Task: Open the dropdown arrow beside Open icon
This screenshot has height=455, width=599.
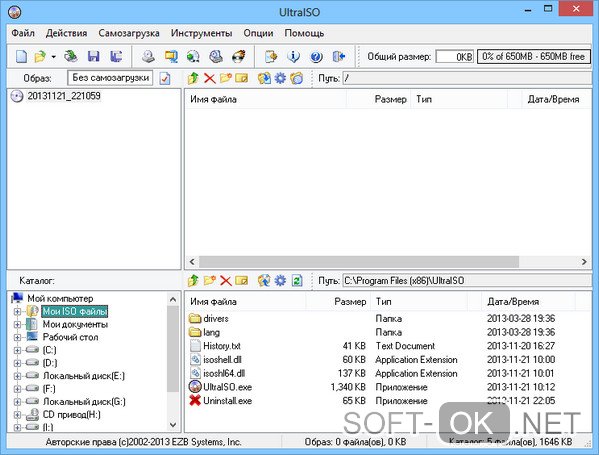Action: click(x=53, y=57)
